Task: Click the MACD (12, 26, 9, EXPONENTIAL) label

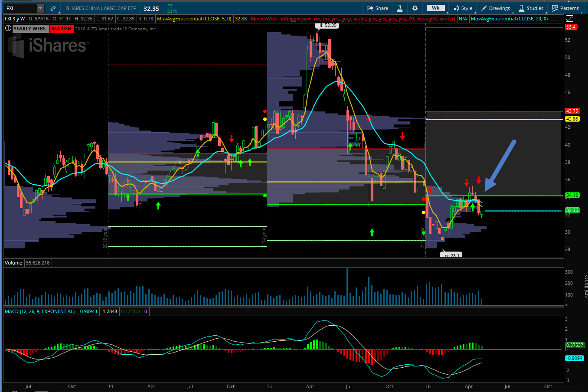Action: coord(40,311)
